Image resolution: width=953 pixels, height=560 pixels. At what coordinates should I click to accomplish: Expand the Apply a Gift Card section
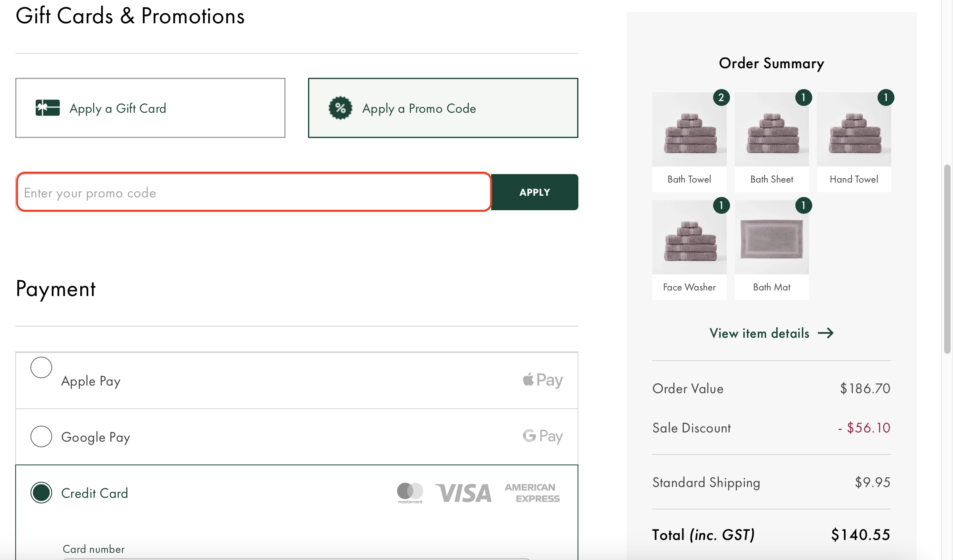pos(150,108)
